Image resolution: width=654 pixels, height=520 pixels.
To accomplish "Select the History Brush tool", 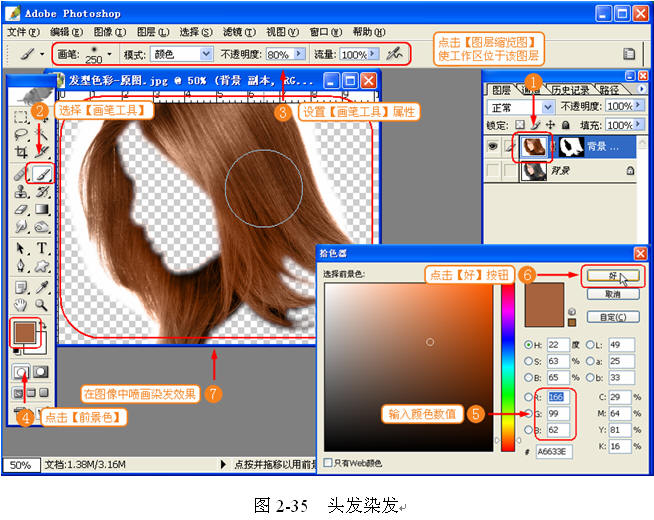I will 42,192.
